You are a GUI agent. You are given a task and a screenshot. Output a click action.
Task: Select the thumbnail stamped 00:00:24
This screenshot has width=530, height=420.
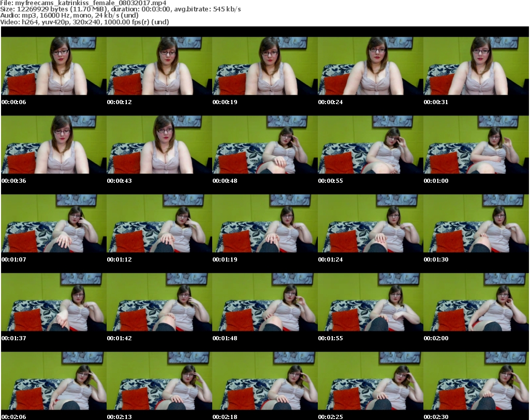[370, 66]
